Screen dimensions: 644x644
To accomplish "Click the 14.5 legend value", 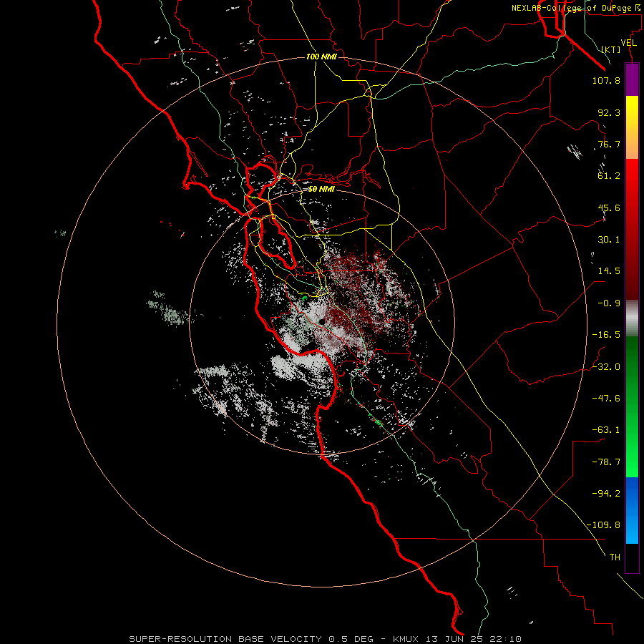I will [x=609, y=271].
